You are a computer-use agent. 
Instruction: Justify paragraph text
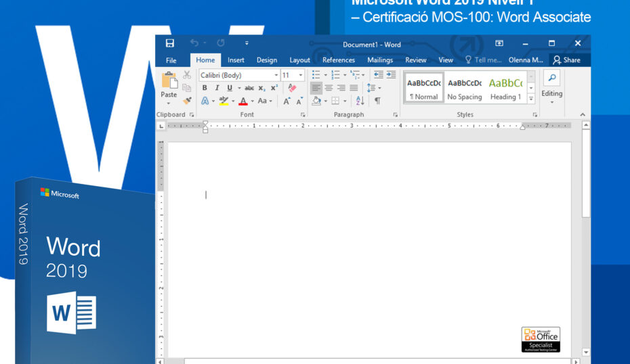[354, 88]
